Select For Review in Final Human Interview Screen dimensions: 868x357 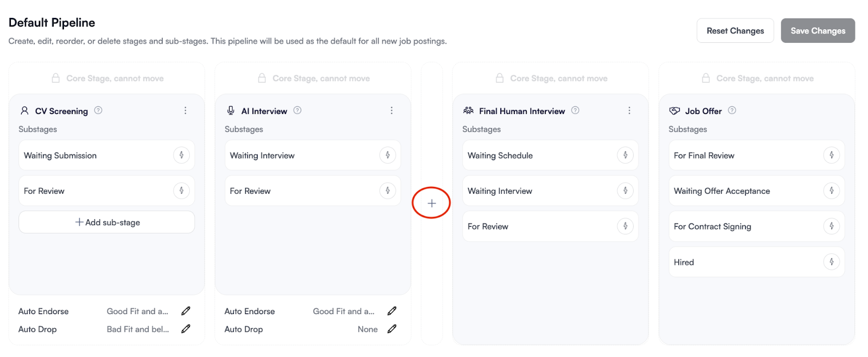coord(551,226)
